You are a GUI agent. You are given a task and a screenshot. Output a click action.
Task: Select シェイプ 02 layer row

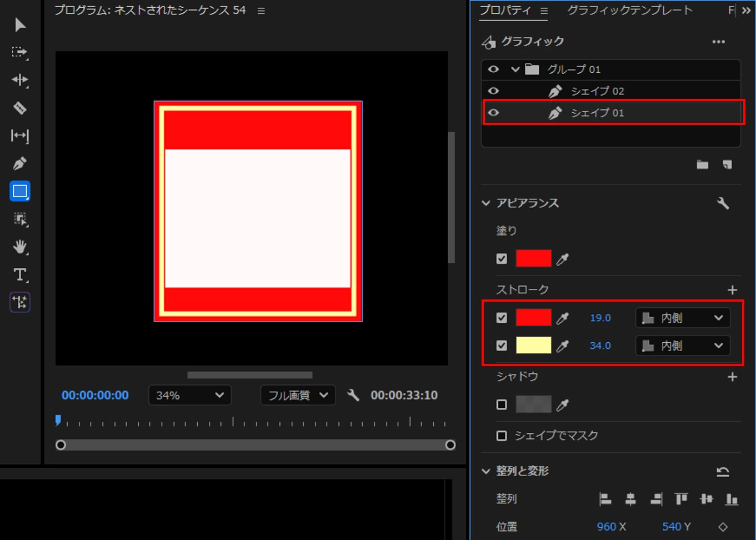tap(611, 91)
